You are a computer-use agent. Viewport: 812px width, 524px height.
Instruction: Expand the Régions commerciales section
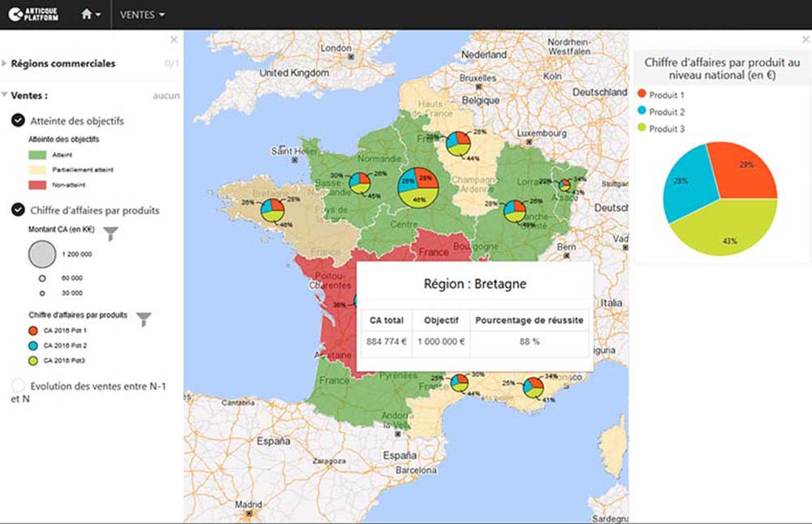click(4, 63)
